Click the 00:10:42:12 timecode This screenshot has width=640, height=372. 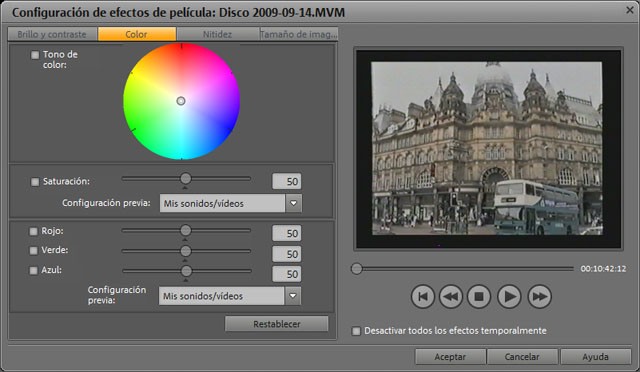(x=603, y=269)
